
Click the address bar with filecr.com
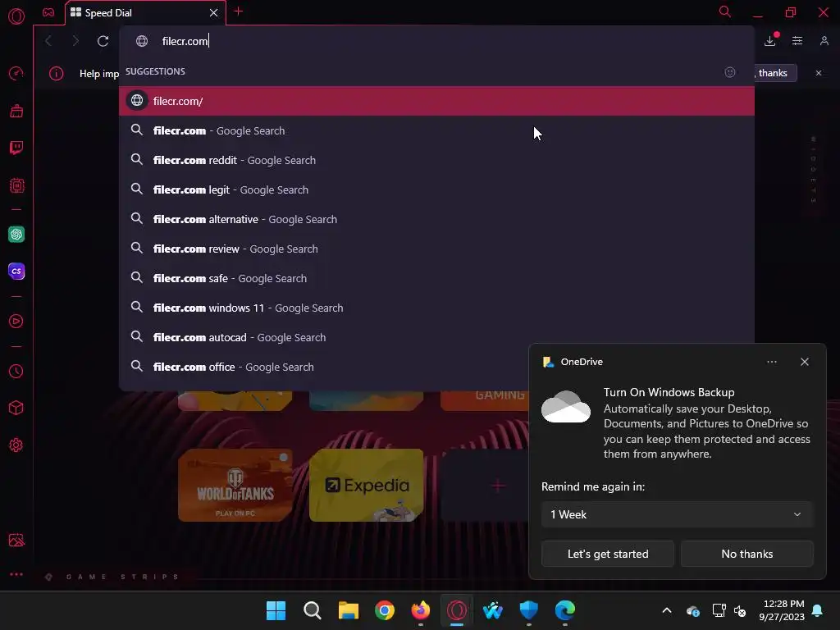point(436,41)
